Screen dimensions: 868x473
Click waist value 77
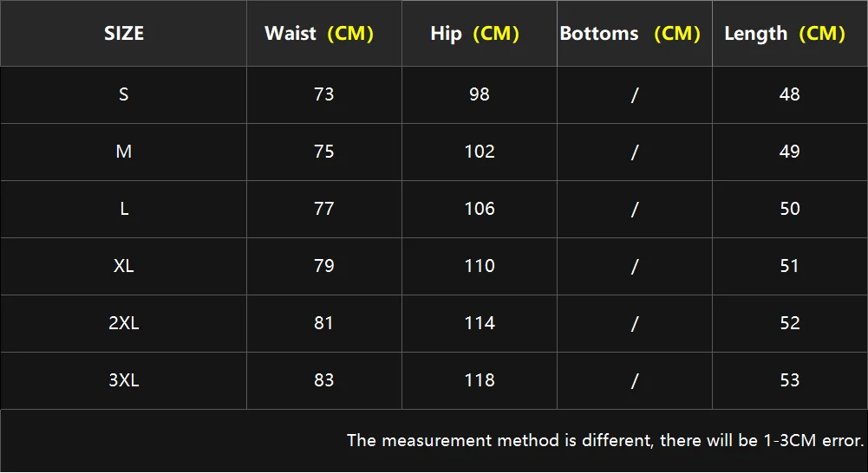tap(323, 209)
